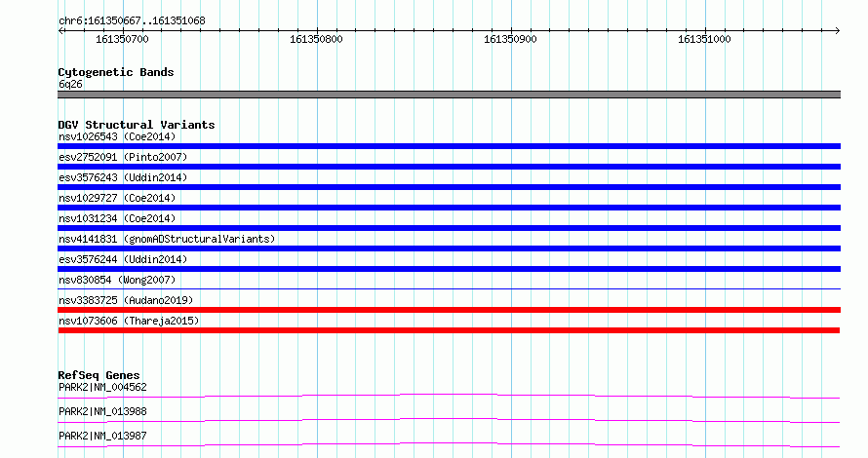Screen dimensions: 868x458
Task: Select the 6q26 band label
Action: point(70,84)
